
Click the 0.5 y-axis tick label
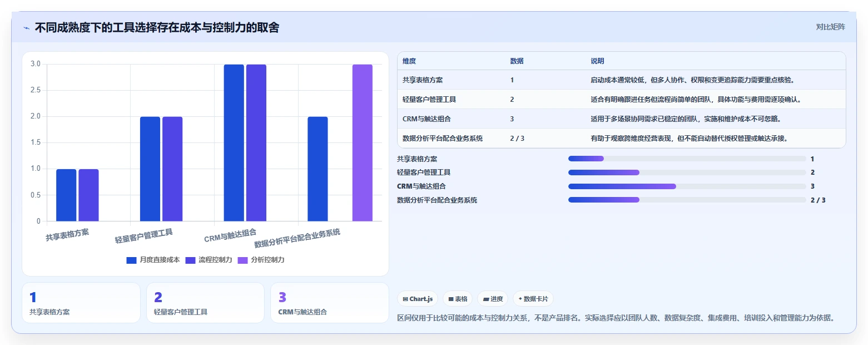pyautogui.click(x=36, y=195)
